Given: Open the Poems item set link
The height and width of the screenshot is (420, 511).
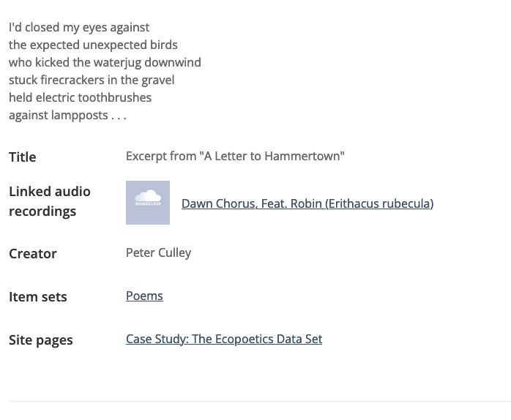Looking at the screenshot, I should [x=144, y=296].
